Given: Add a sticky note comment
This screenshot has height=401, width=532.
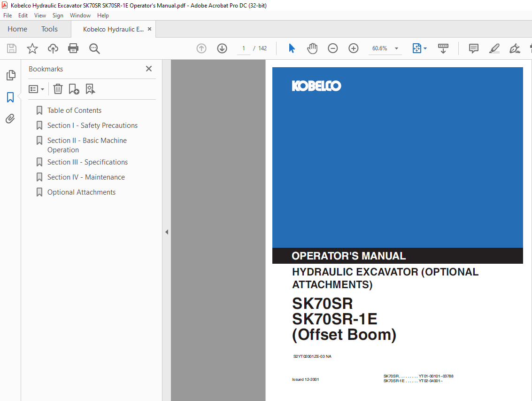Looking at the screenshot, I should click(474, 48).
